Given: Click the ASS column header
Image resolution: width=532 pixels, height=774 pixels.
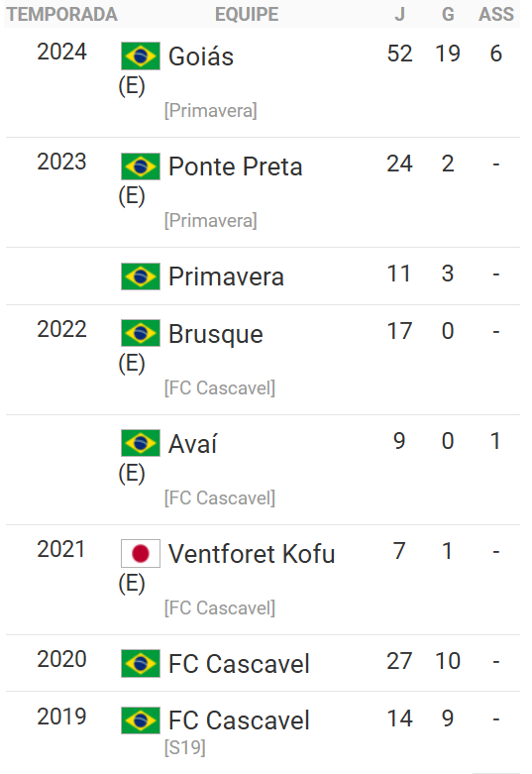Looking at the screenshot, I should tap(496, 14).
